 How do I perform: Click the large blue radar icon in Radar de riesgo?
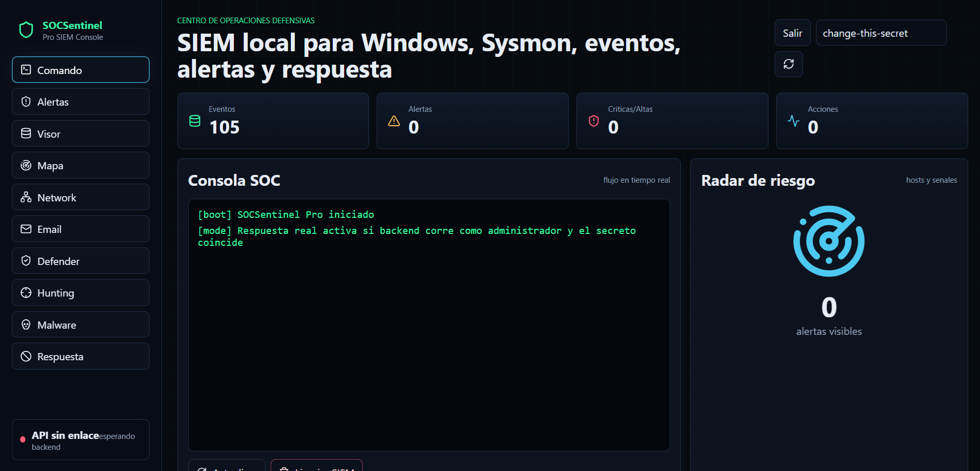pos(829,241)
